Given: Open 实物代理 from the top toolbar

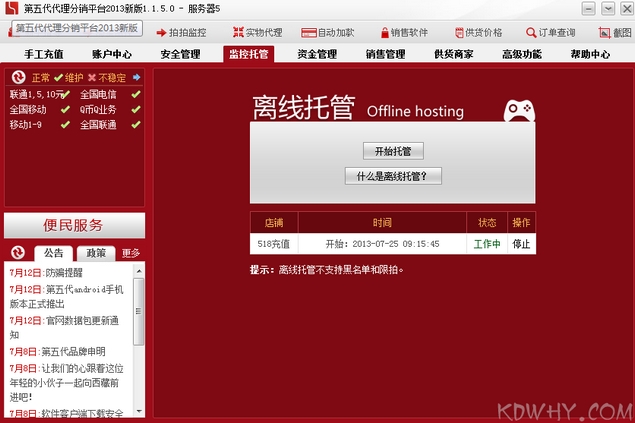Looking at the screenshot, I should [x=237, y=32].
